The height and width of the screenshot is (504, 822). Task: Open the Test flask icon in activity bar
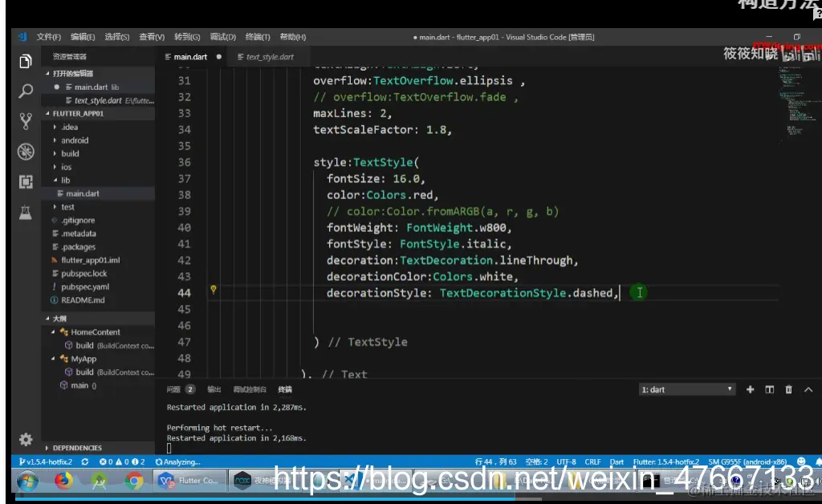[x=25, y=212]
